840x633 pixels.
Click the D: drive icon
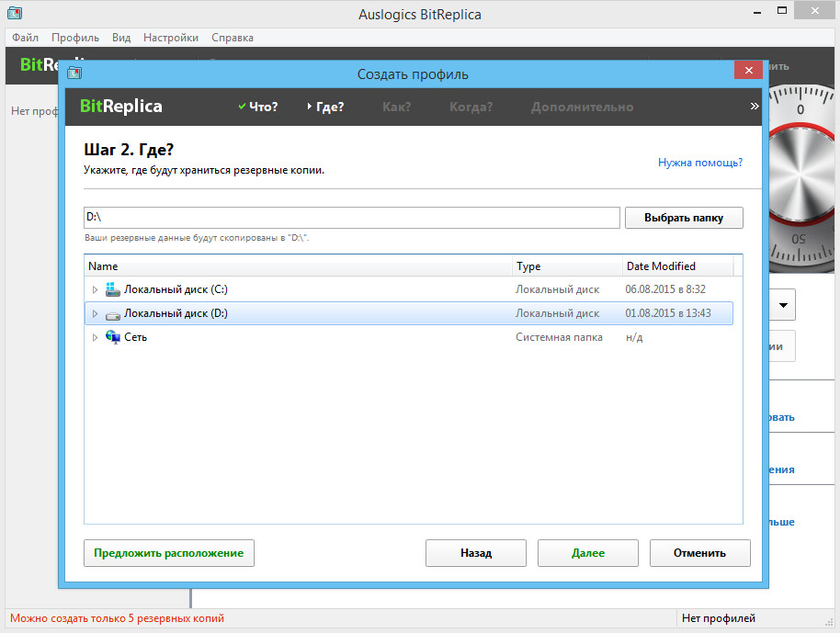[112, 316]
